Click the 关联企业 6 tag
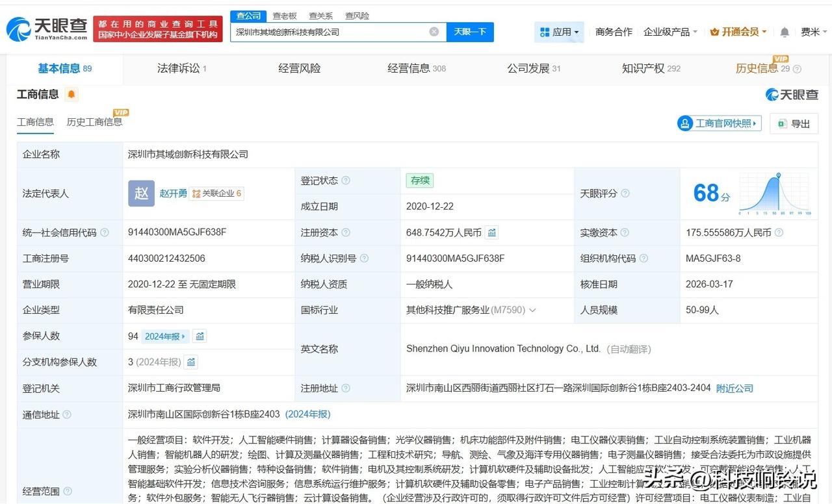Image resolution: width=832 pixels, height=504 pixels. point(216,194)
